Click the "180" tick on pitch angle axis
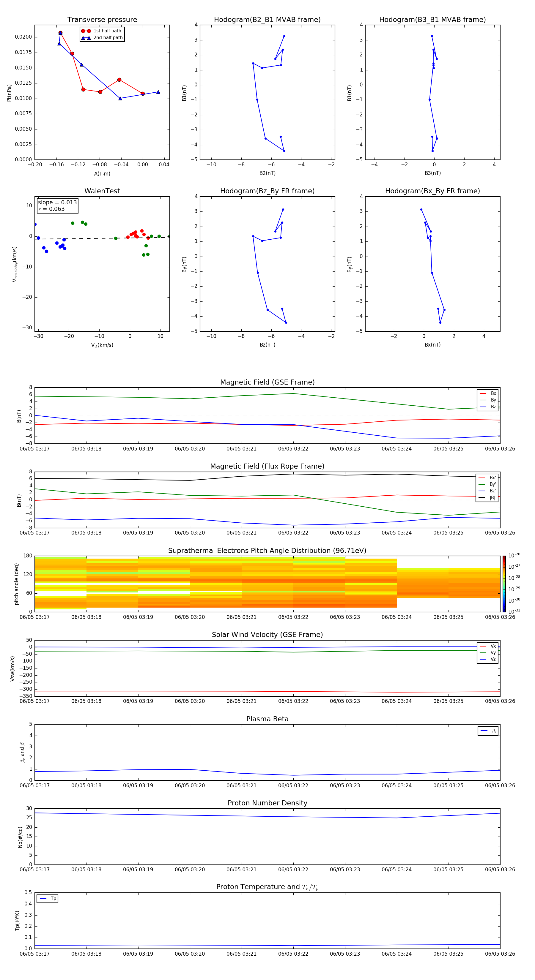This screenshot has width=535, height=980. coord(28,556)
